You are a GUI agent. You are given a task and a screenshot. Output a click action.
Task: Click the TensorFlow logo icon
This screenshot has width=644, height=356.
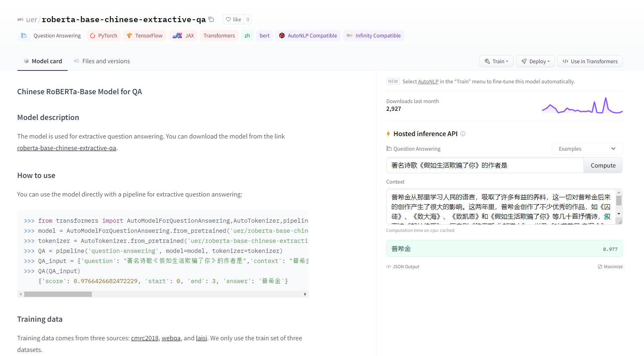click(129, 35)
